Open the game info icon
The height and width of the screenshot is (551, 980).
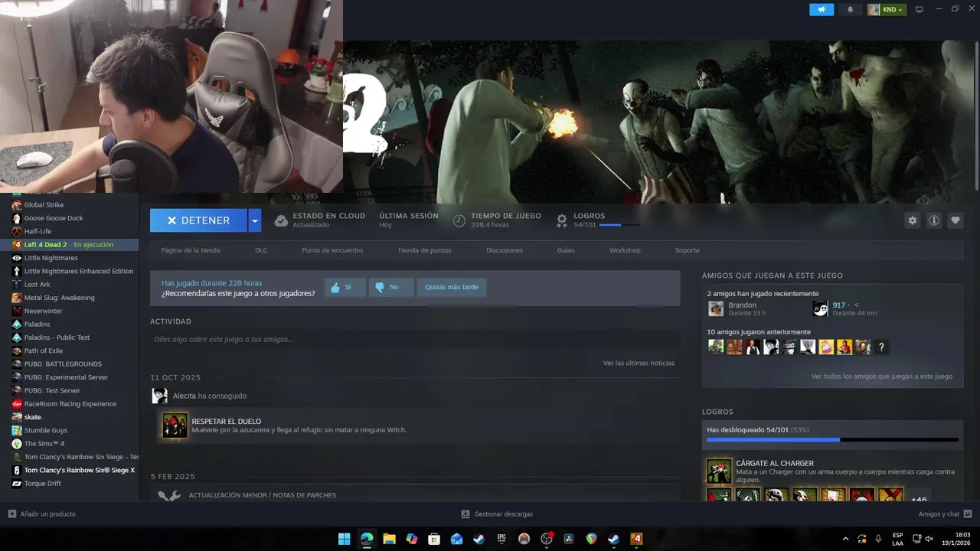pyautogui.click(x=934, y=220)
